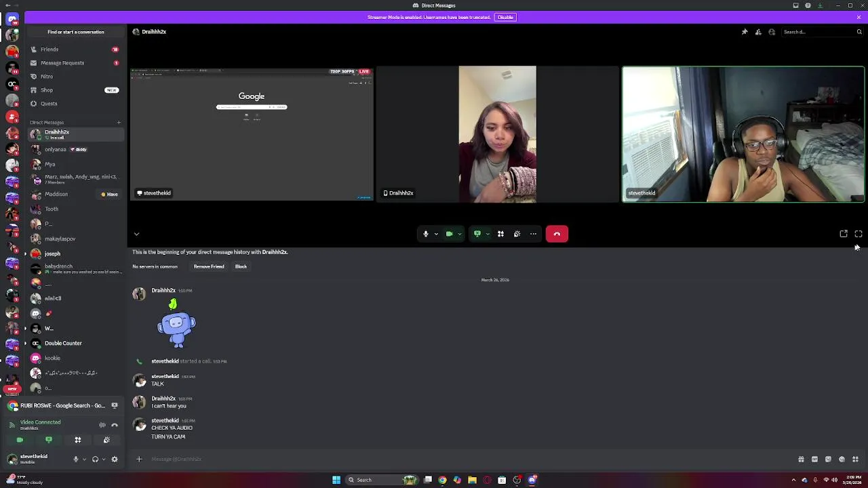Viewport: 868px width, 488px height.
Task: Open the makaylaspov direct message
Action: 75,239
